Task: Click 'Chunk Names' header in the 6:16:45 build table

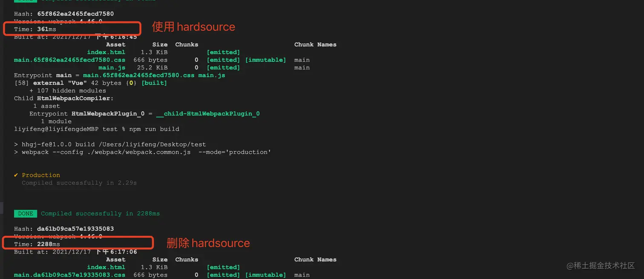Action: pyautogui.click(x=315, y=44)
